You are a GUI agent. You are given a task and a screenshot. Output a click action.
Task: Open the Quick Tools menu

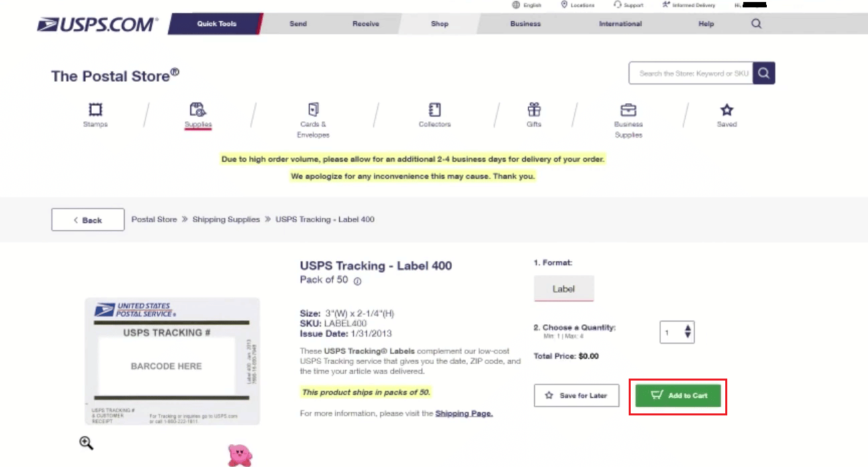point(216,23)
